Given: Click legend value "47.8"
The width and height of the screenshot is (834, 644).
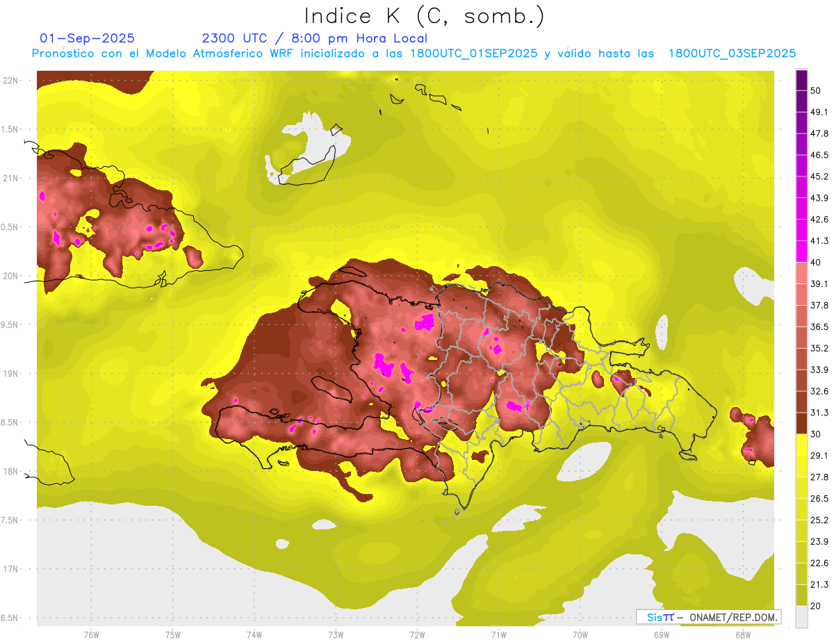Looking at the screenshot, I should click(819, 133).
